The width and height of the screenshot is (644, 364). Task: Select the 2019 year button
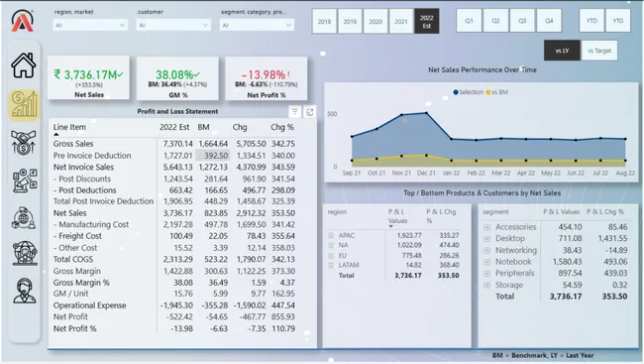(x=350, y=21)
